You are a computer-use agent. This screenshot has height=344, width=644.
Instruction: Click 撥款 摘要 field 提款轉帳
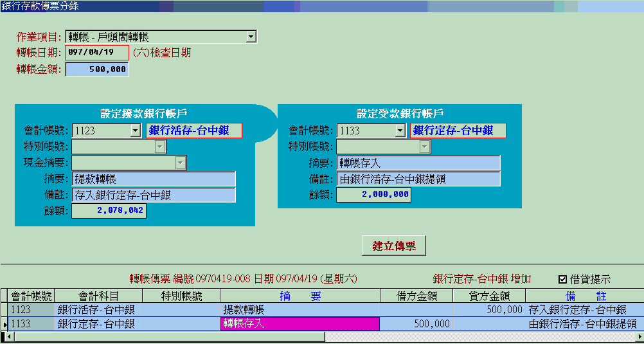click(154, 179)
